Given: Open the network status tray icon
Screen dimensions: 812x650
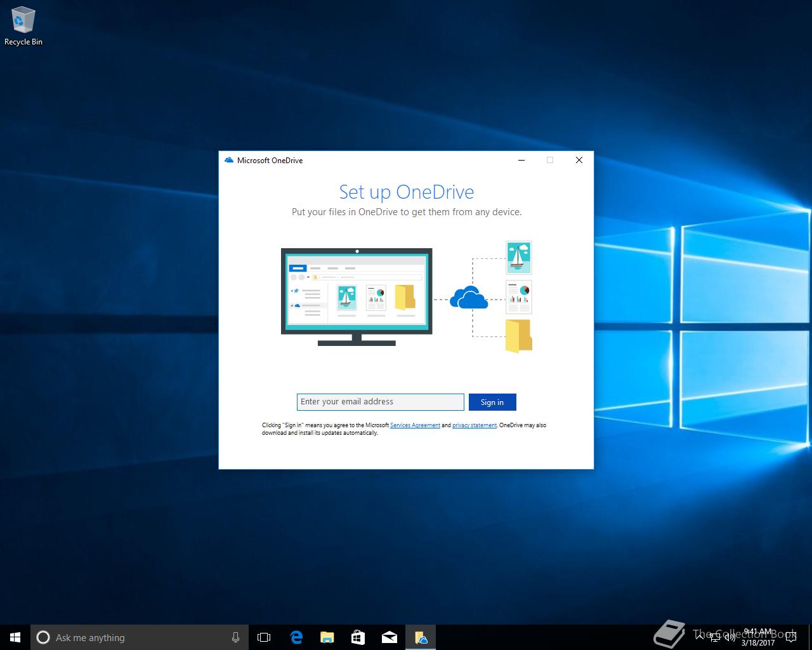Looking at the screenshot, I should 715,637.
